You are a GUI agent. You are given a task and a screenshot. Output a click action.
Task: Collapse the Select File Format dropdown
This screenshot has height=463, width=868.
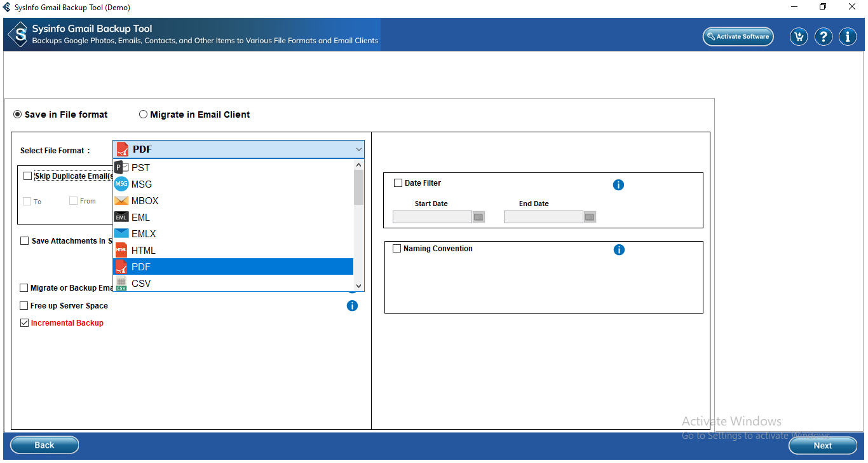[x=359, y=149]
